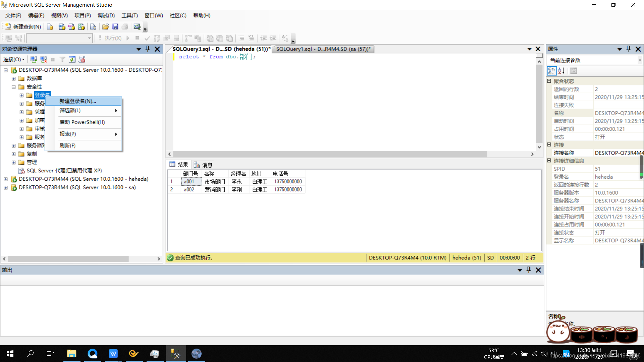Click the Save toolbar icon
This screenshot has width=644, height=362.
pyautogui.click(x=115, y=26)
